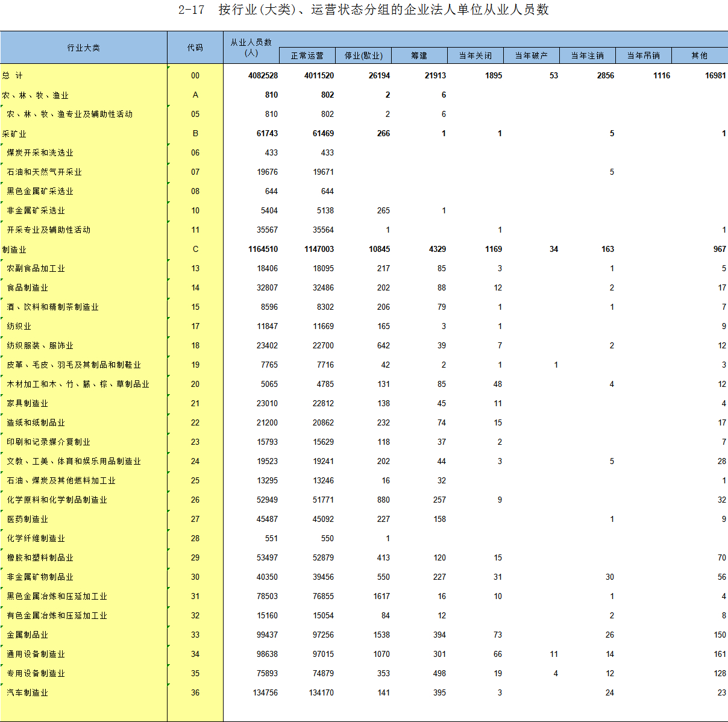Click the 专用设备制造业 row label
This screenshot has height=722, width=728.
tap(36, 673)
